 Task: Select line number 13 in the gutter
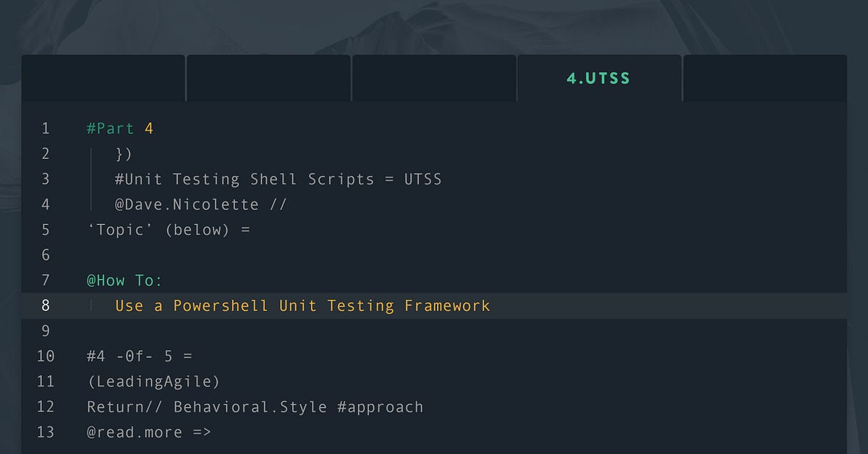(x=46, y=432)
